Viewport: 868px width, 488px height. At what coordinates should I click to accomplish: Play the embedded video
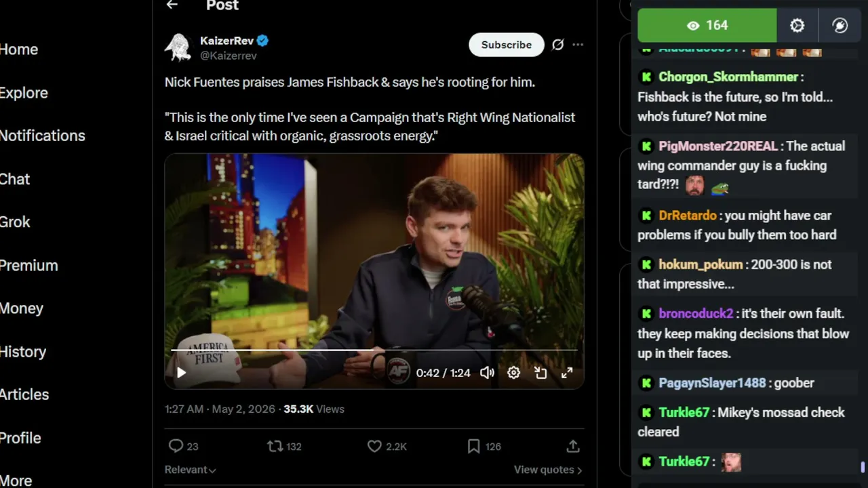coord(181,373)
